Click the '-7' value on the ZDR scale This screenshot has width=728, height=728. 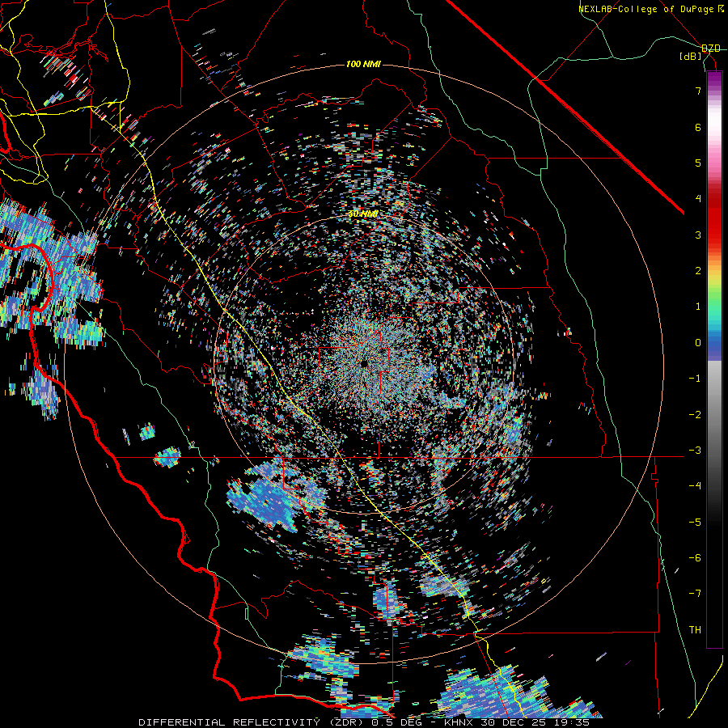click(695, 594)
